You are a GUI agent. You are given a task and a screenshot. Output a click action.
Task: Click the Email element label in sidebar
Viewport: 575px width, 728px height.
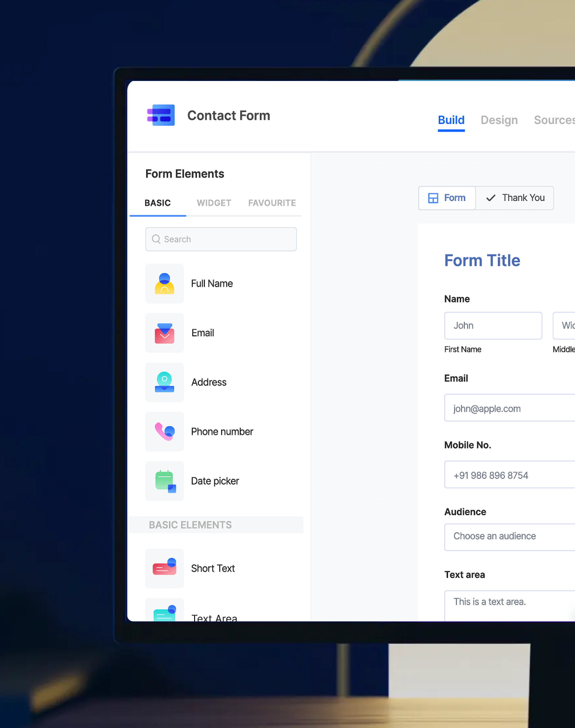pos(203,333)
